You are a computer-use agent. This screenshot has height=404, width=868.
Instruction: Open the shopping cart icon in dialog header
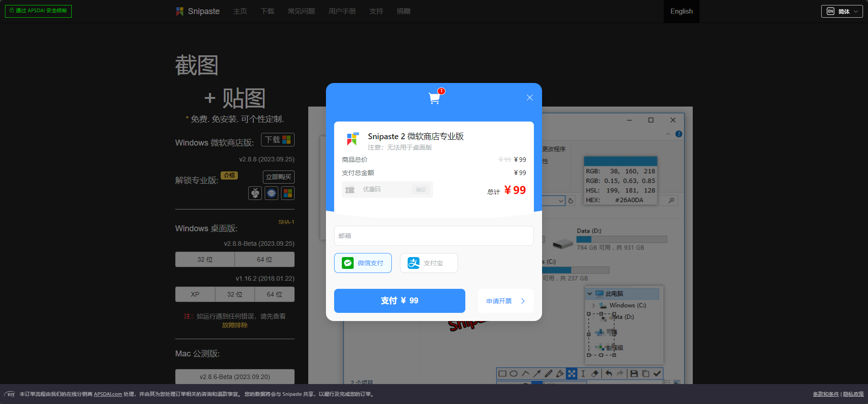(x=434, y=98)
